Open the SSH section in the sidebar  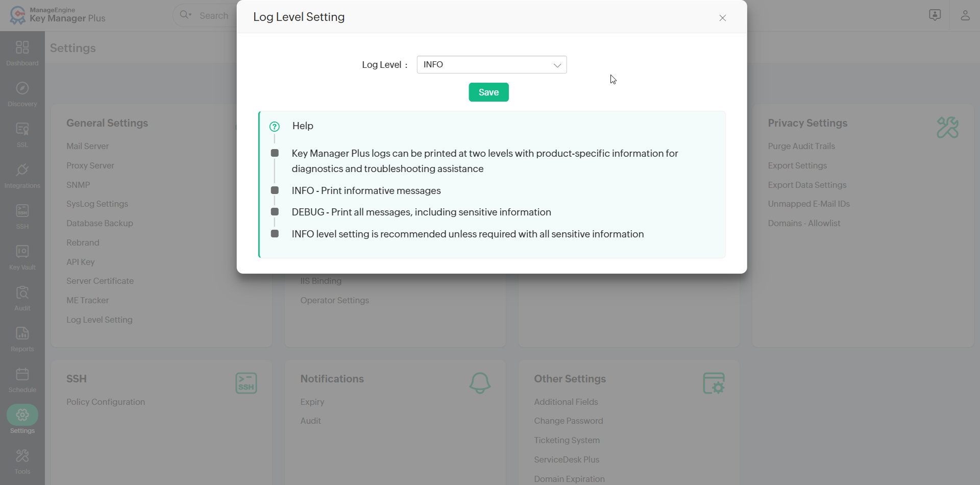click(22, 216)
